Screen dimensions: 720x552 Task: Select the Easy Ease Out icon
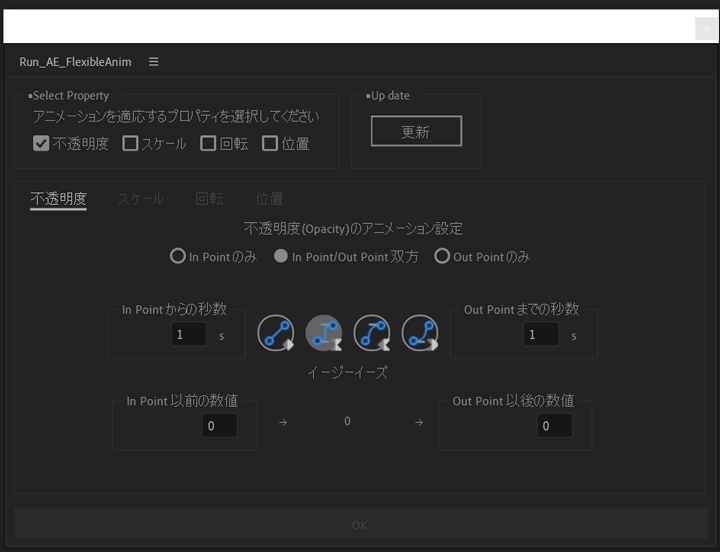[x=420, y=333]
